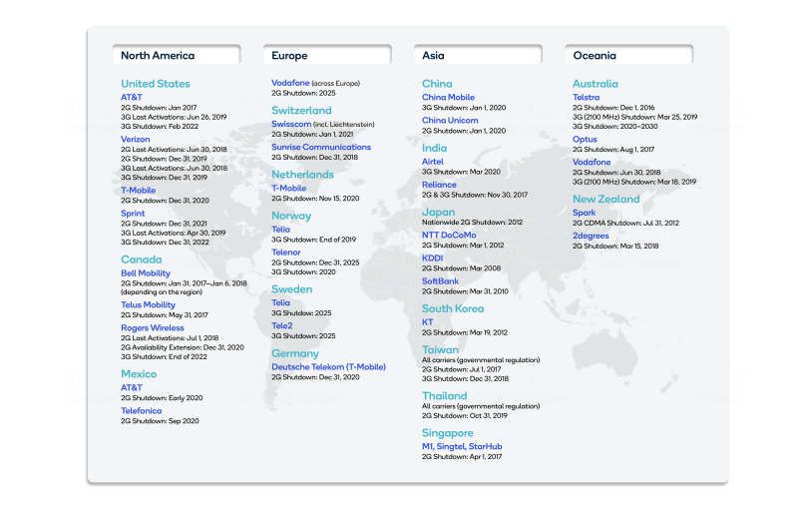Click the Bell Mobility carrier name
Image resolution: width=812 pixels, height=508 pixels.
click(146, 273)
